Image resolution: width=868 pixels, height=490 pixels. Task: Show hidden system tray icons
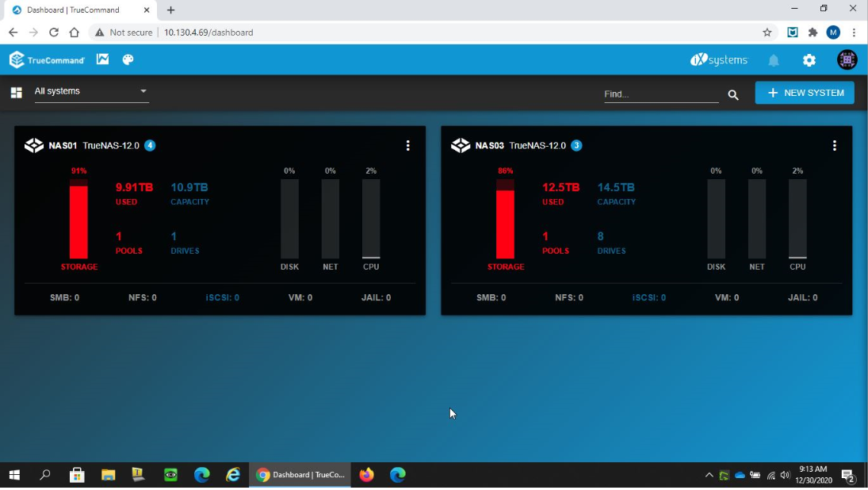709,475
